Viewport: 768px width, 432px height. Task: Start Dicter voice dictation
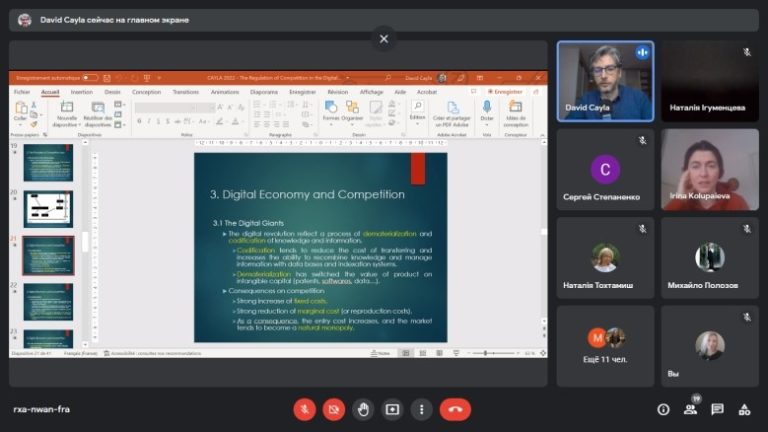click(x=487, y=112)
